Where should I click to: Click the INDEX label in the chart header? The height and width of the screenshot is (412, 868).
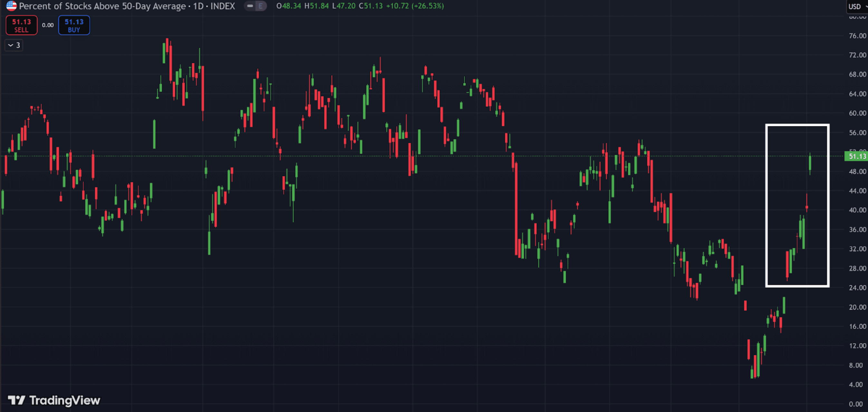point(223,6)
